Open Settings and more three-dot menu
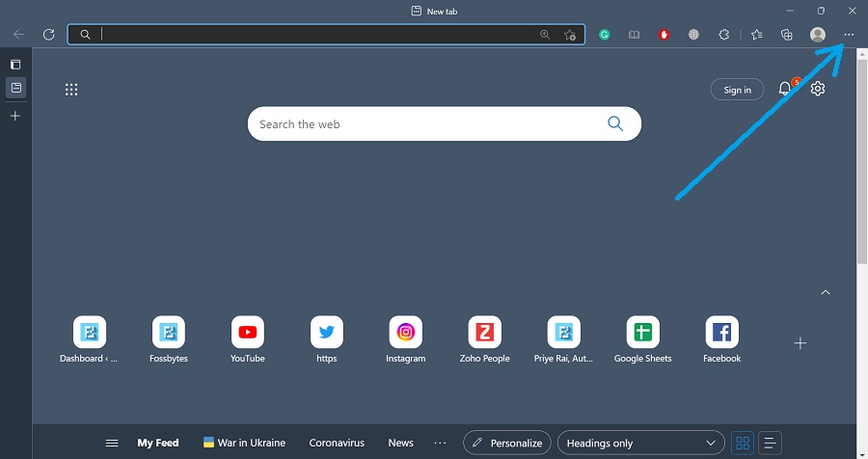Viewport: 868px width, 459px height. click(849, 35)
